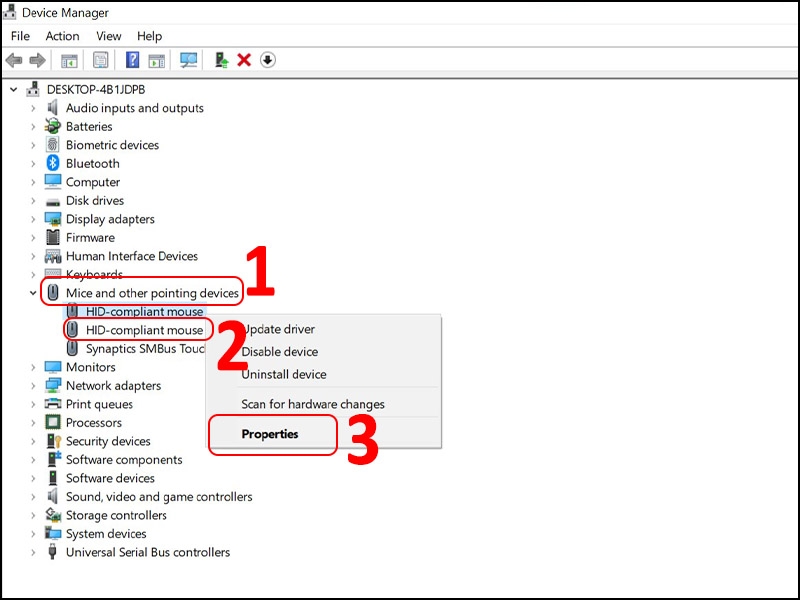800x600 pixels.
Task: Click the Disable device down-arrow toolbar icon
Action: pyautogui.click(x=266, y=59)
